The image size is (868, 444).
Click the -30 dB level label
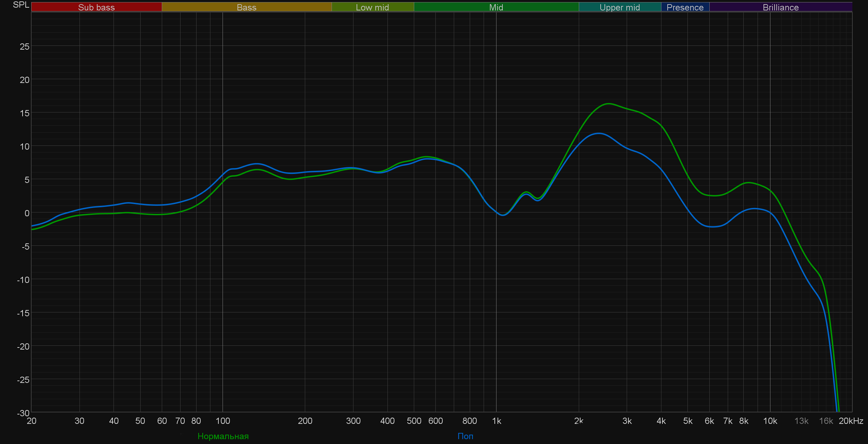[23, 413]
